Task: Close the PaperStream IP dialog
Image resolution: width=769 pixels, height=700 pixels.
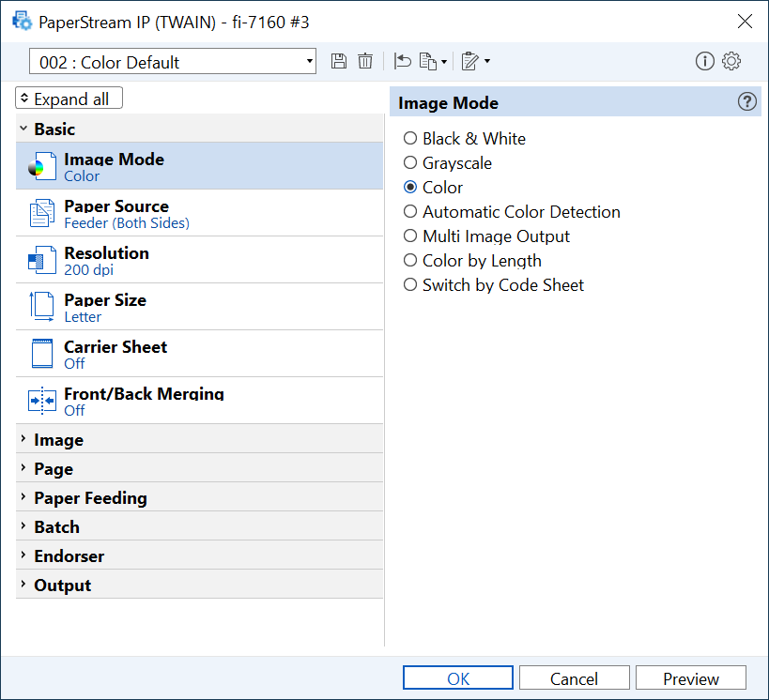Action: 745,21
